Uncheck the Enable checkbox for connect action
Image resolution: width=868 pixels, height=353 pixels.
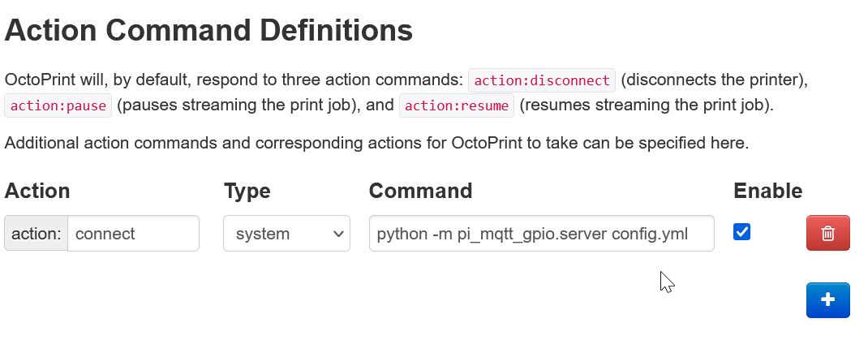point(741,231)
